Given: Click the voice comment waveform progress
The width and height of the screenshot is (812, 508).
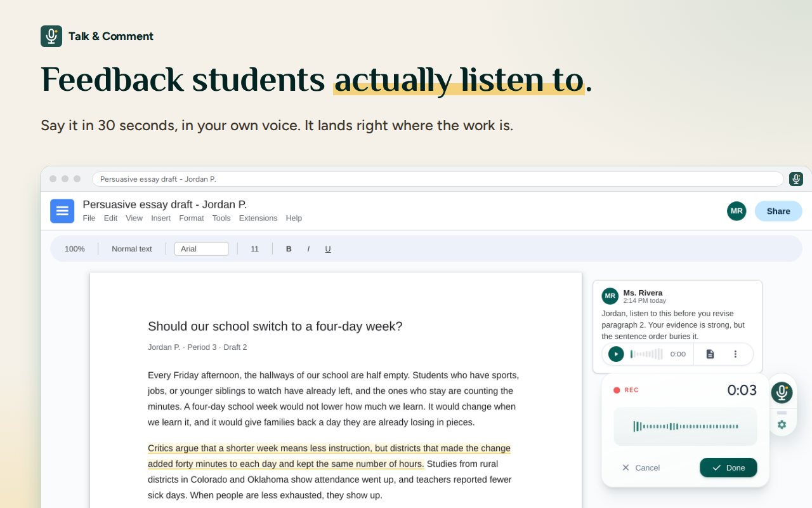Looking at the screenshot, I should pyautogui.click(x=646, y=354).
